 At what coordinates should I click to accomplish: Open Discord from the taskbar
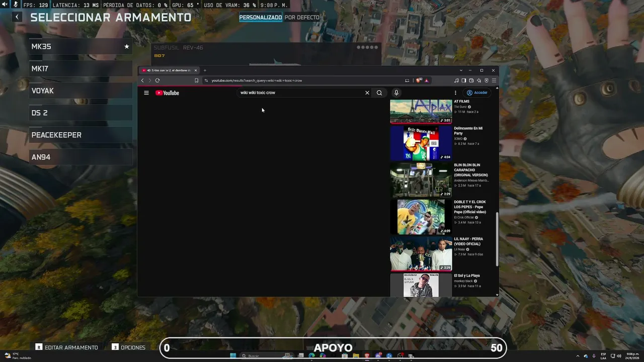click(x=378, y=356)
